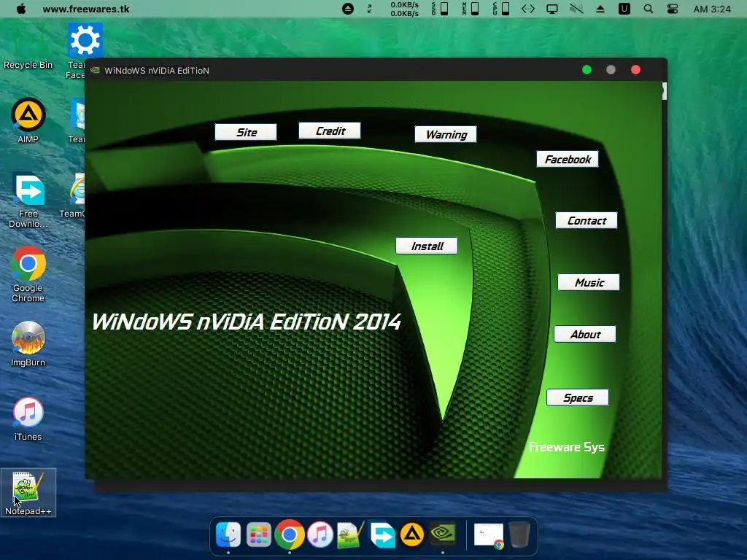Click the Music button
747x560 pixels.
(589, 282)
